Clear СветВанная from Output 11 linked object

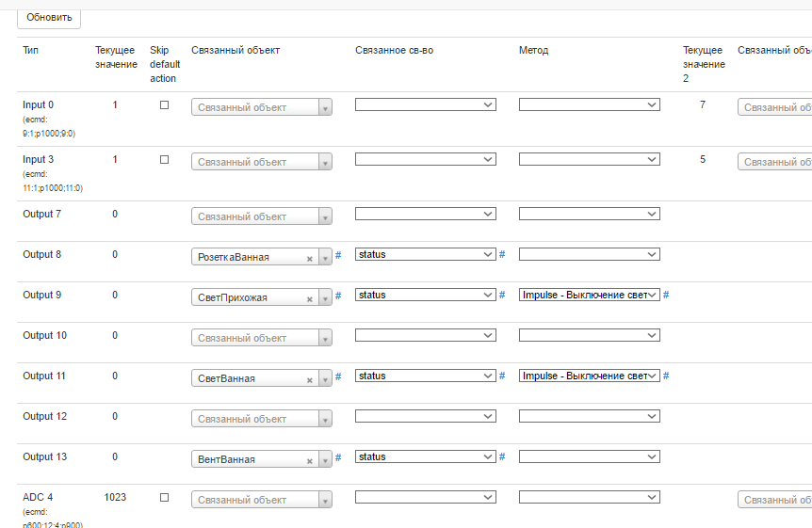point(309,379)
